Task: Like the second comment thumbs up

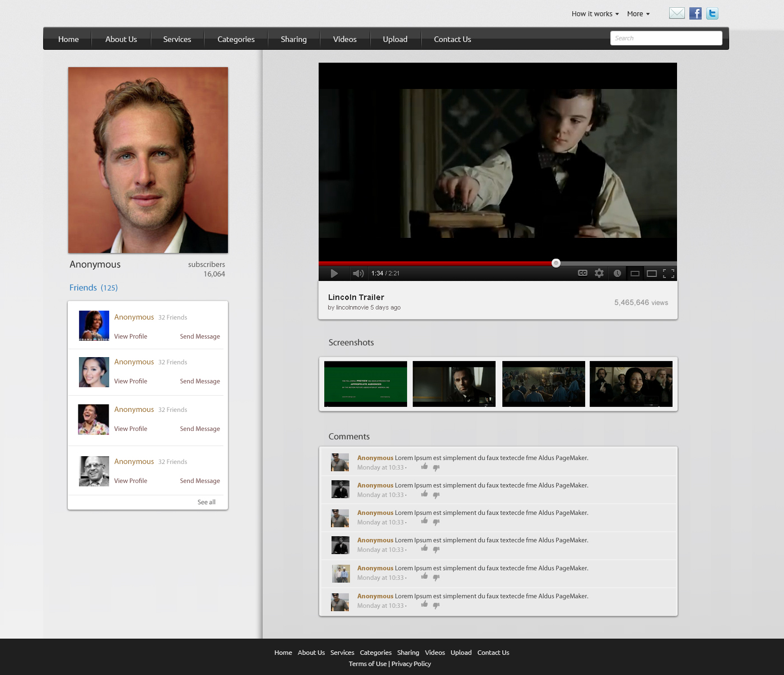Action: click(424, 494)
